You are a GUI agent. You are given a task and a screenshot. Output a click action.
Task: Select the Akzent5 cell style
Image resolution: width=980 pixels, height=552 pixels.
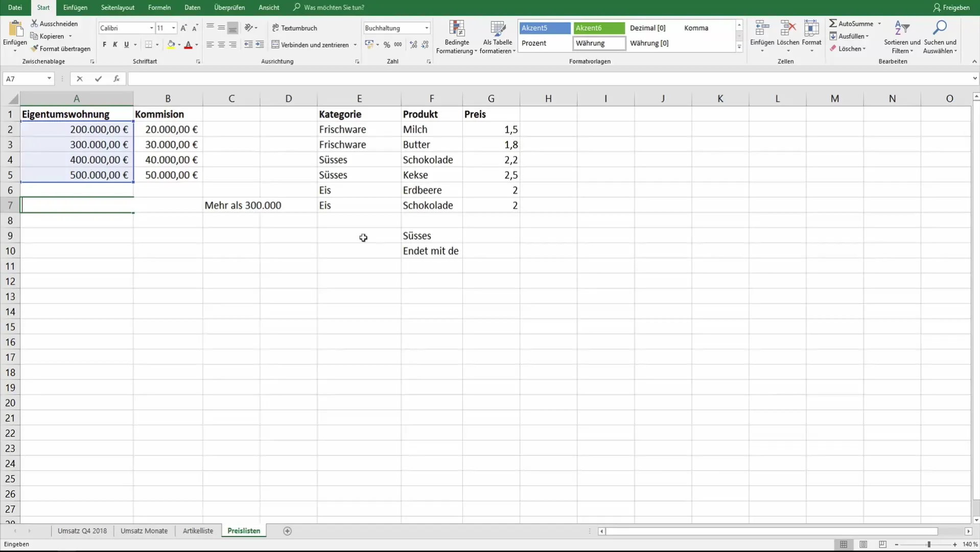[545, 28]
